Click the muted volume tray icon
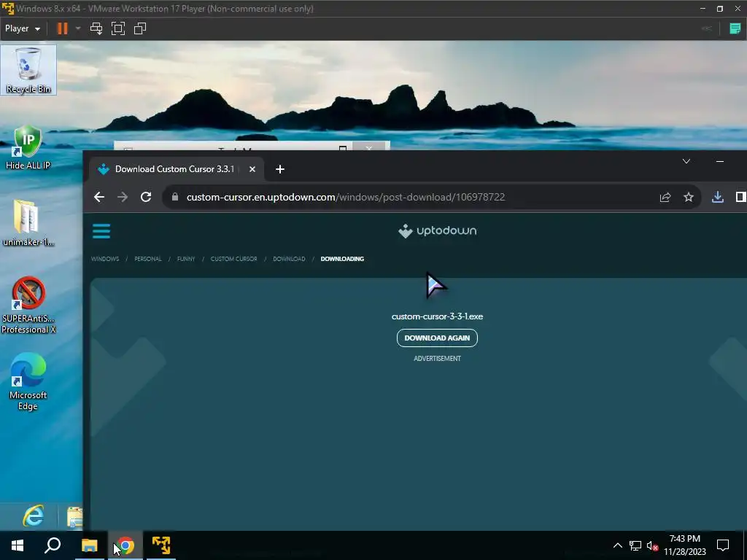Viewport: 747px width, 560px height. tap(652, 545)
